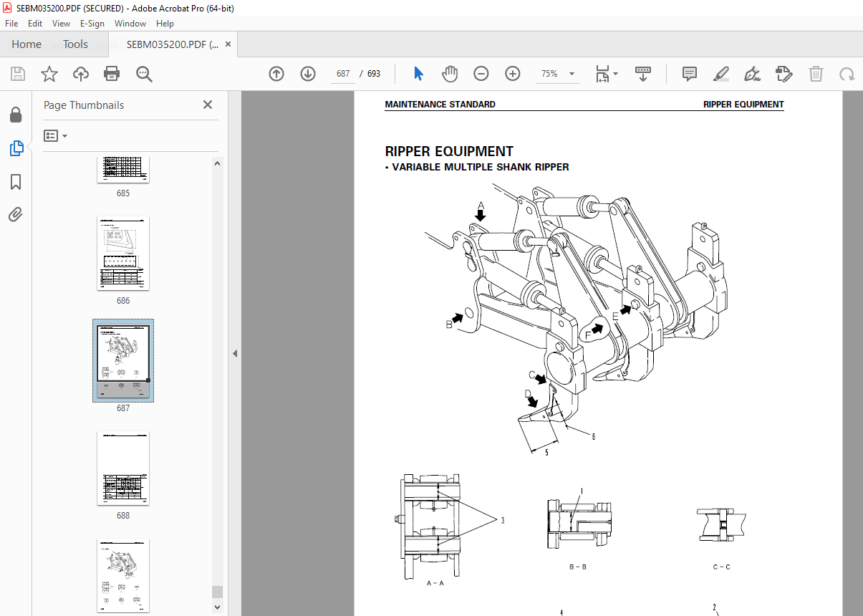Image resolution: width=863 pixels, height=616 pixels.
Task: Click the trash delete icon
Action: click(816, 74)
